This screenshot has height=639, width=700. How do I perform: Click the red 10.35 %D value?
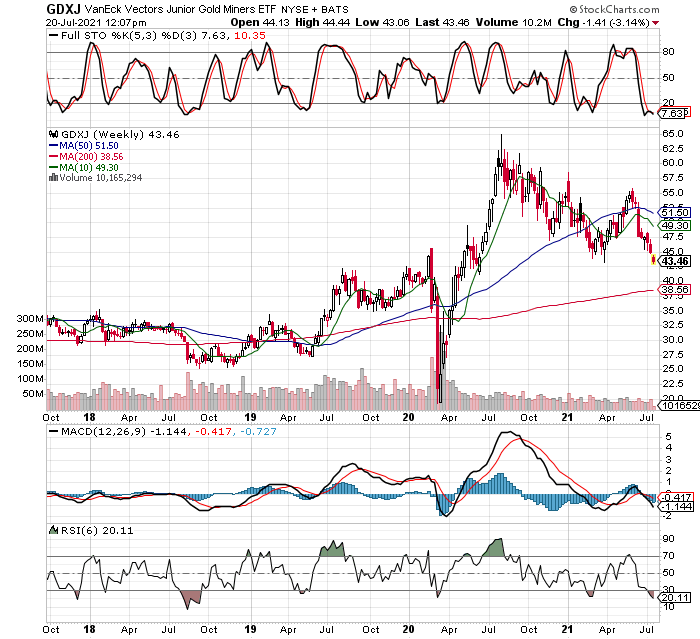pyautogui.click(x=250, y=36)
